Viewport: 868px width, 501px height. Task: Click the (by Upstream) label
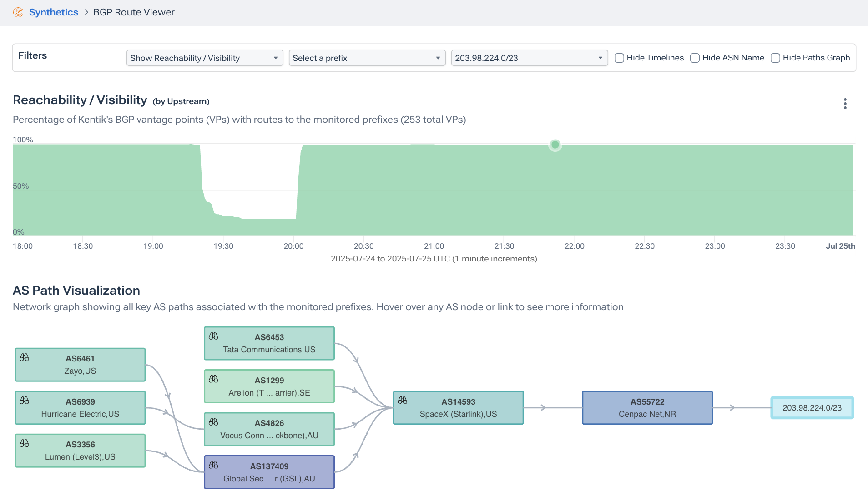[x=181, y=101]
